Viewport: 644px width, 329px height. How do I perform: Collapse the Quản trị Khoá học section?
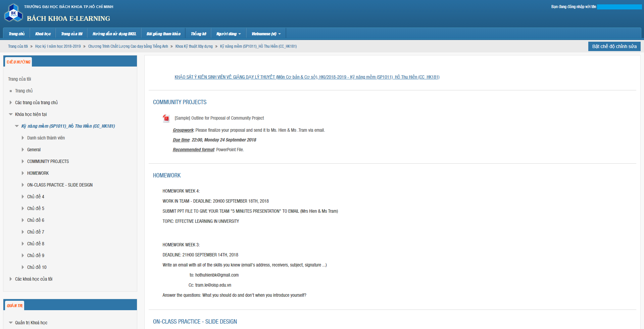[11, 323]
